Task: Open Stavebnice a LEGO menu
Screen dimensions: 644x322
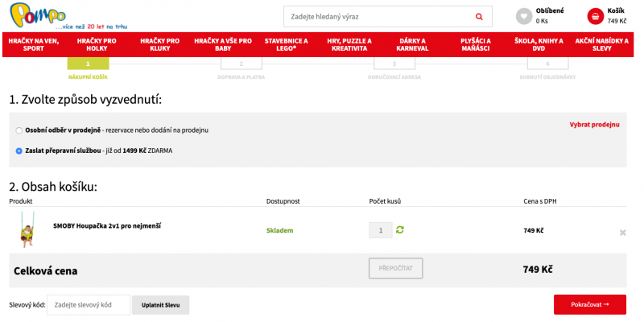Action: coord(286,45)
